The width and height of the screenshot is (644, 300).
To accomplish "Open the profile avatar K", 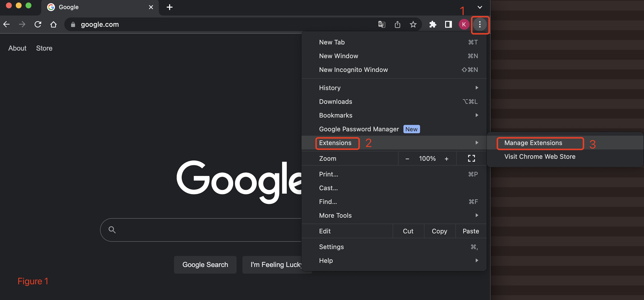I will pos(464,24).
